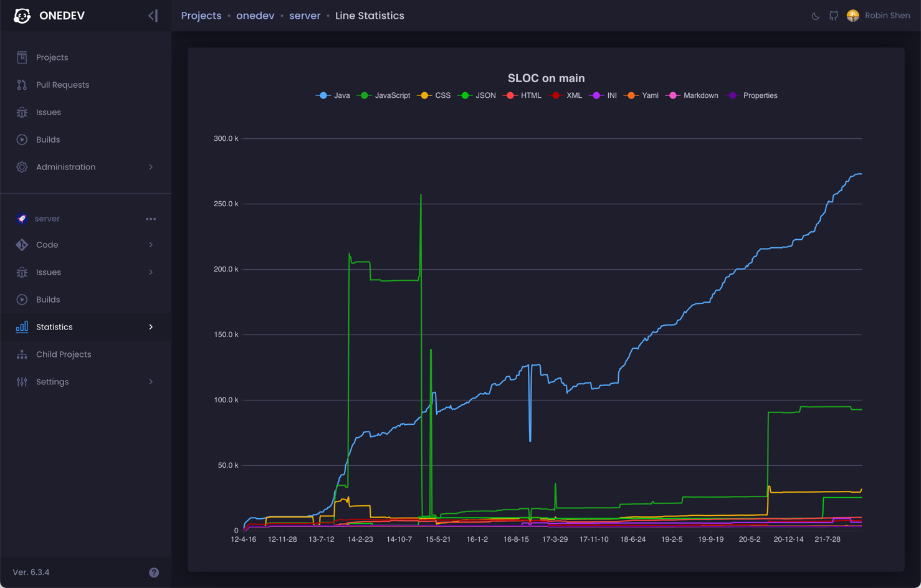Select the Statistics menu item
921x588 pixels.
[x=54, y=327]
